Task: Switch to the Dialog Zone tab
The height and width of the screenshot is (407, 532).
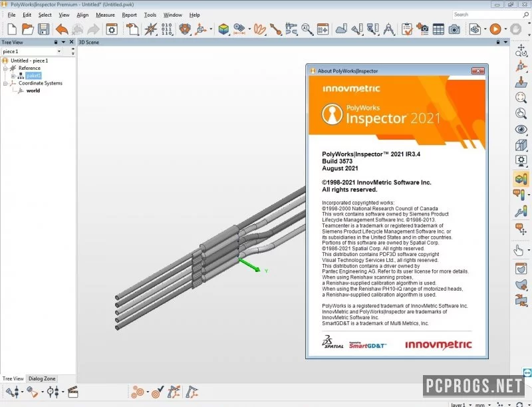Action: [42, 378]
